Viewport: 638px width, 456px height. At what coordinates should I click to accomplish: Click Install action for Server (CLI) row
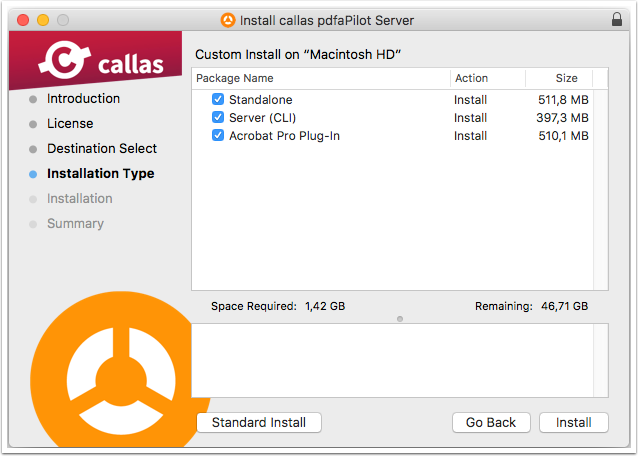(470, 118)
